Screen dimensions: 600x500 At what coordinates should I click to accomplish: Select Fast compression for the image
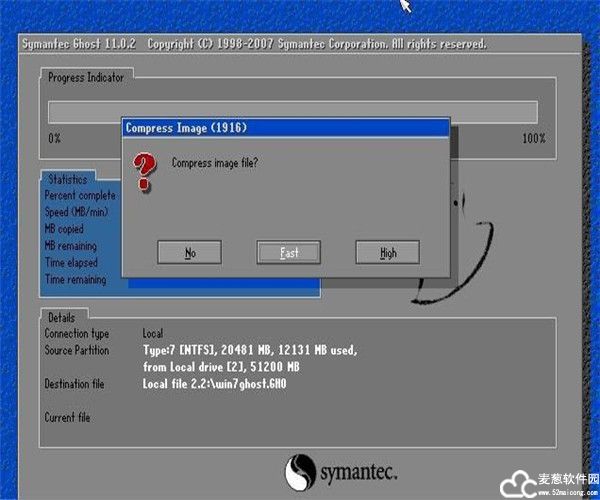[x=288, y=253]
